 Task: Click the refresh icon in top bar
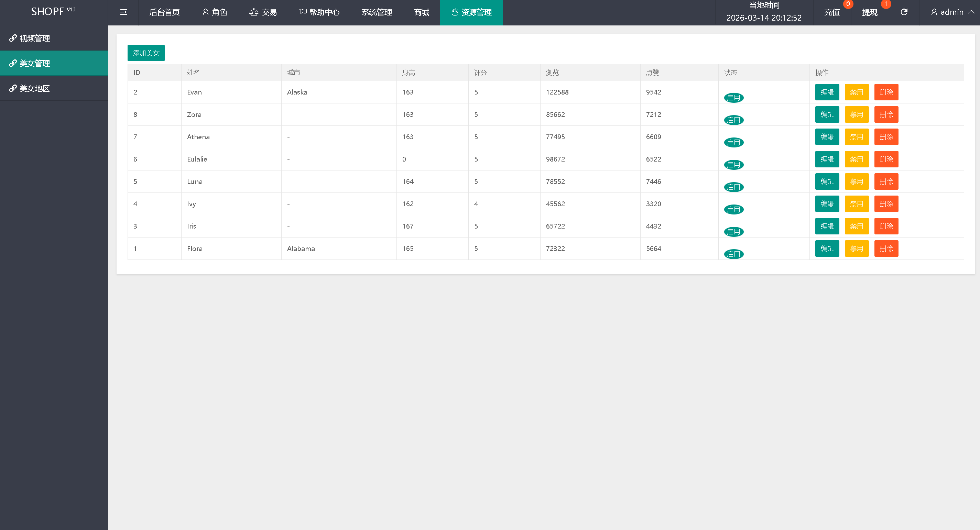pyautogui.click(x=904, y=12)
